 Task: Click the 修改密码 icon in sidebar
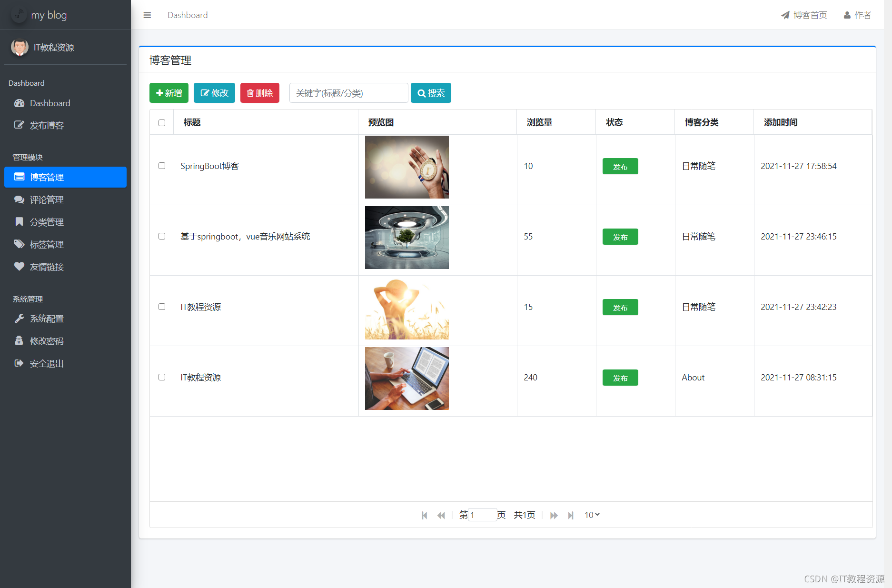pos(19,341)
